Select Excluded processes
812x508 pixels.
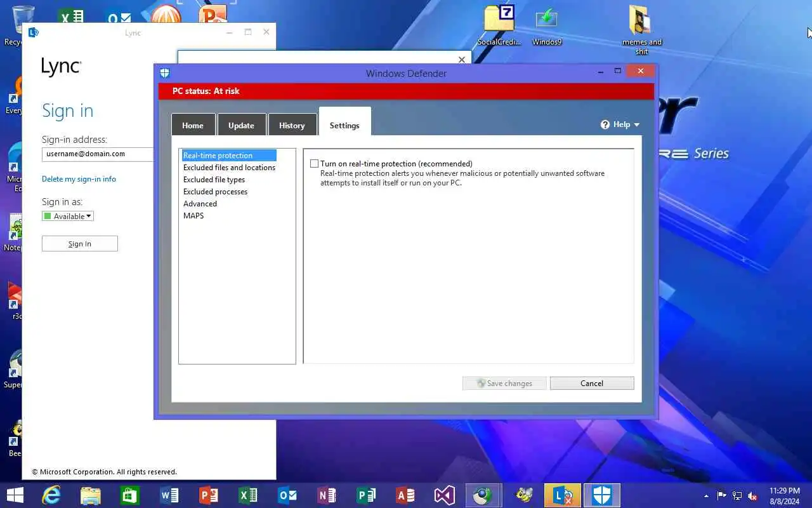tap(215, 192)
